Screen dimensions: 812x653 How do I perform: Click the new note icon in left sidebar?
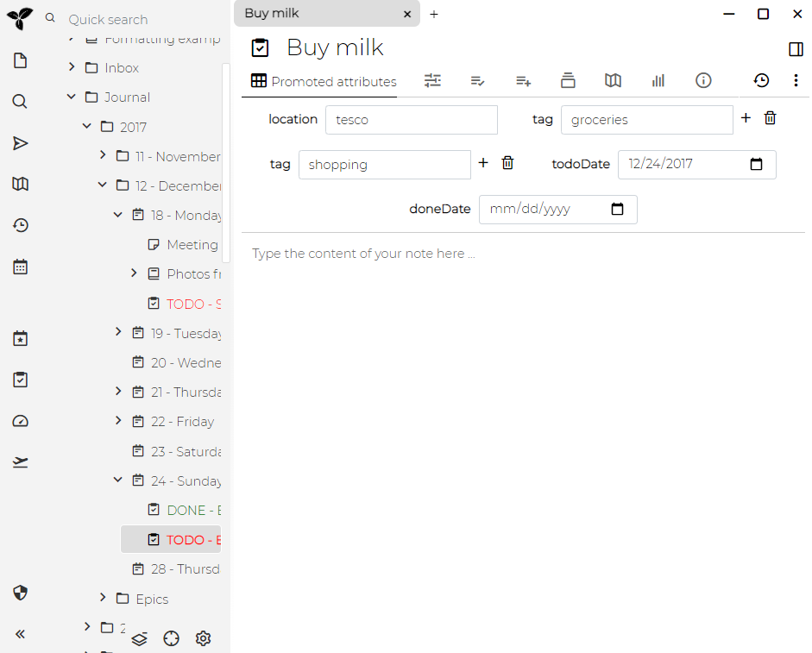[21, 60]
